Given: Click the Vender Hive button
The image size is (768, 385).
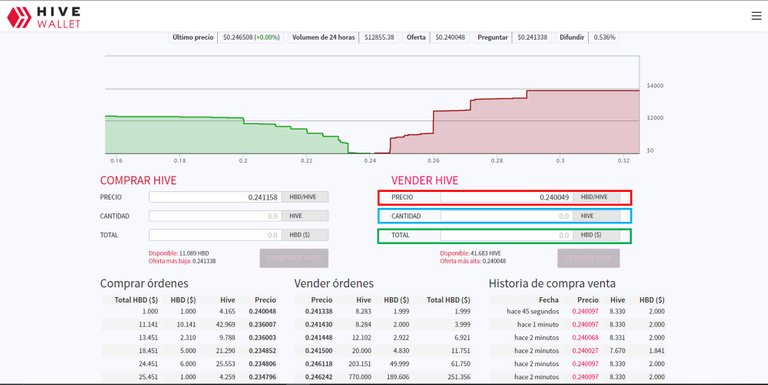Looking at the screenshot, I should pyautogui.click(x=588, y=258).
